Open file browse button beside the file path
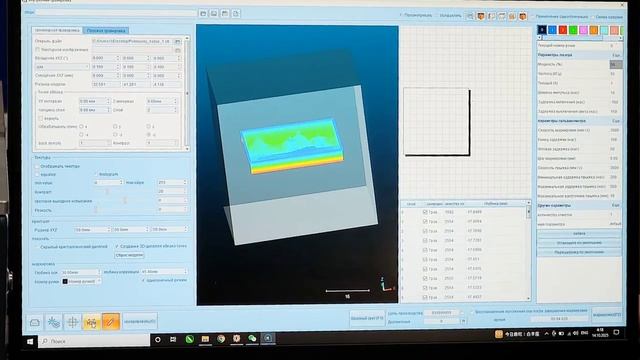Screen dimensions: 640x360 pyautogui.click(x=178, y=41)
